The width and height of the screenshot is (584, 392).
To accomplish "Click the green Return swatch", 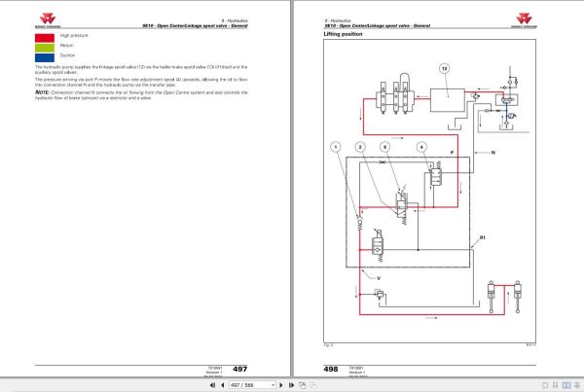I will 45,48.
